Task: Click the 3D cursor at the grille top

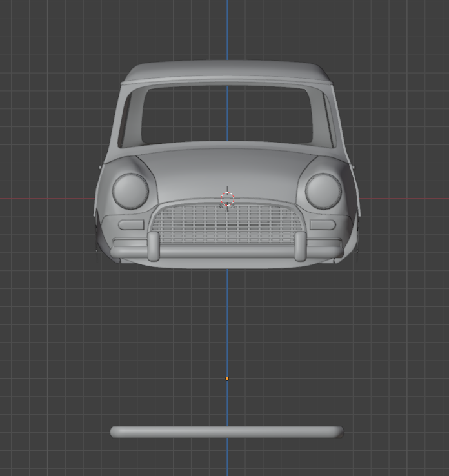Action: click(x=227, y=199)
